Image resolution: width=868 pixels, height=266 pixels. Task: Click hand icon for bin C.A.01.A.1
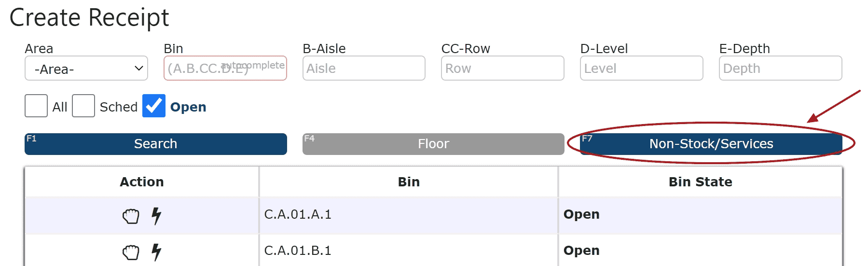click(131, 216)
